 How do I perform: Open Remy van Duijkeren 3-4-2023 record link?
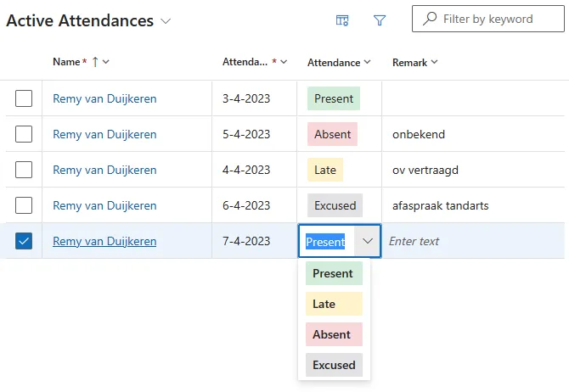coord(104,98)
